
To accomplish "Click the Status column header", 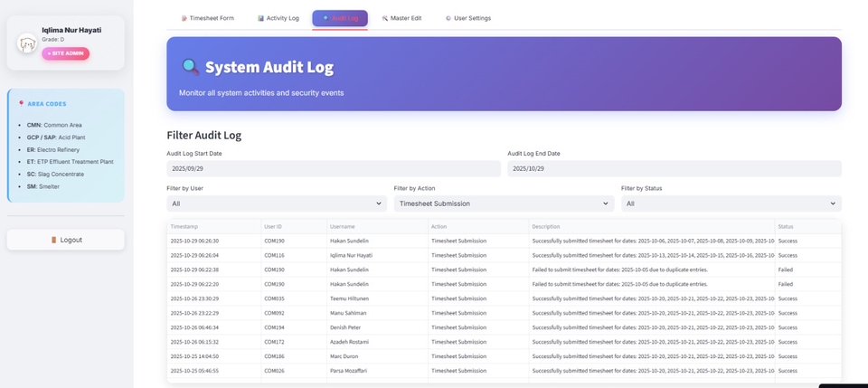I will 787,226.
